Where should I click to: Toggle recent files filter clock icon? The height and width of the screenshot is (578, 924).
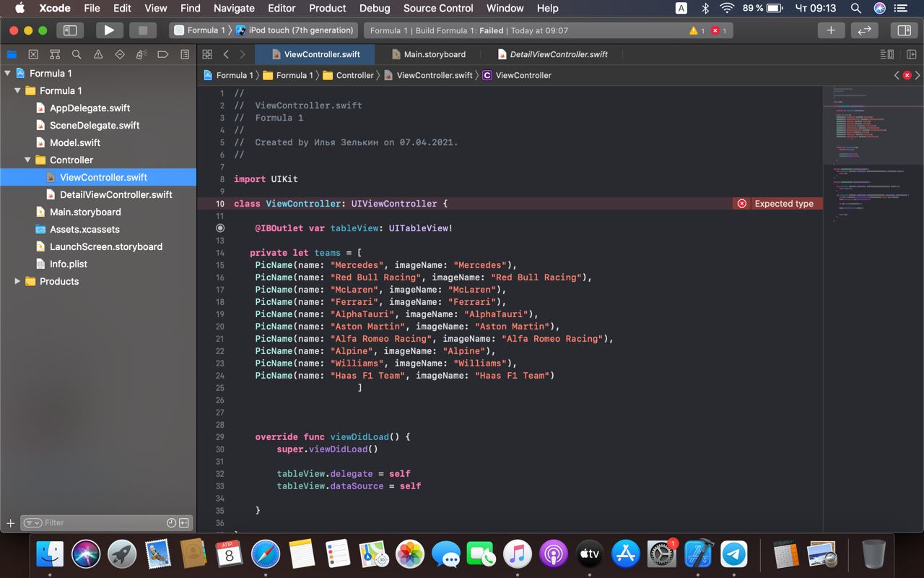pyautogui.click(x=171, y=522)
